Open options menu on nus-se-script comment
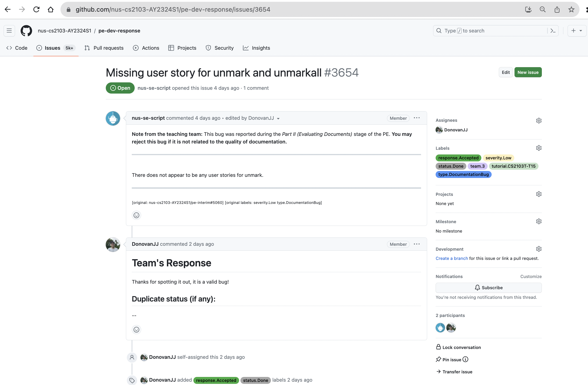This screenshot has width=588, height=385. 417,118
